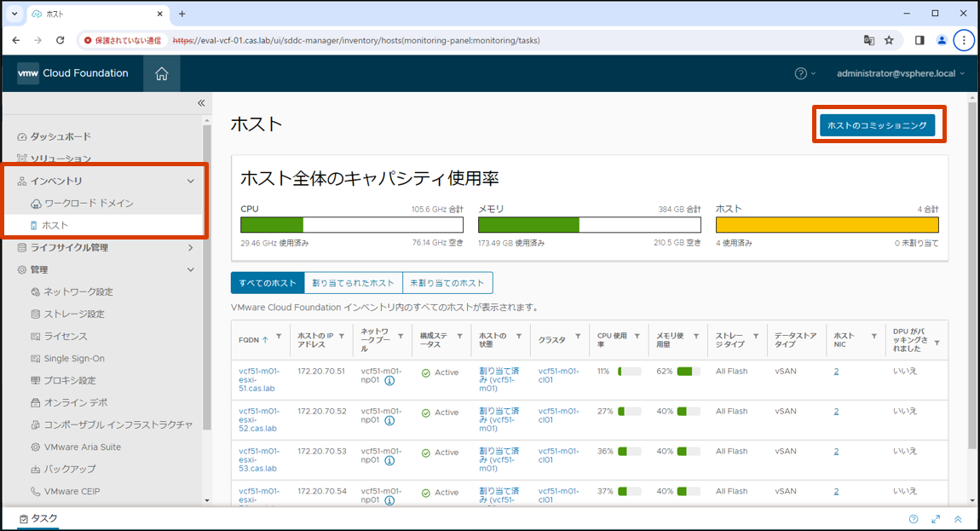Screen dimensions: 980x531
Task: Raise the task panel with the up chevrons
Action: click(958, 519)
